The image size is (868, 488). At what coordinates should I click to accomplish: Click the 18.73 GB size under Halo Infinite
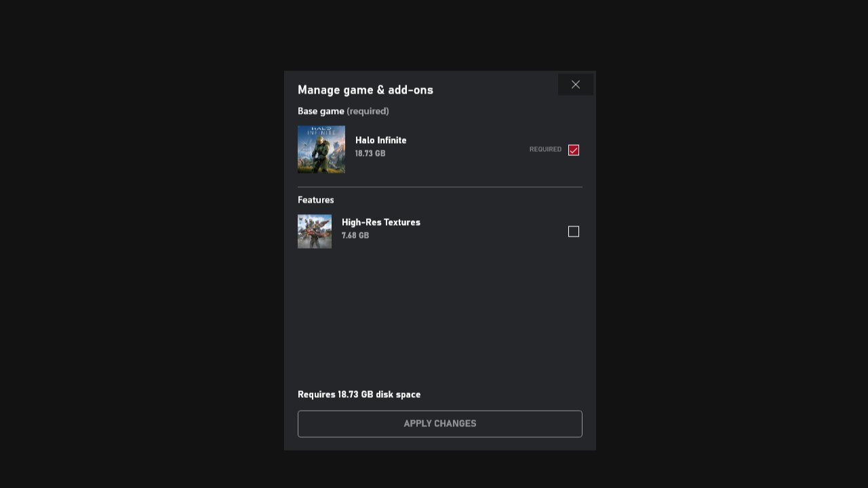[370, 154]
